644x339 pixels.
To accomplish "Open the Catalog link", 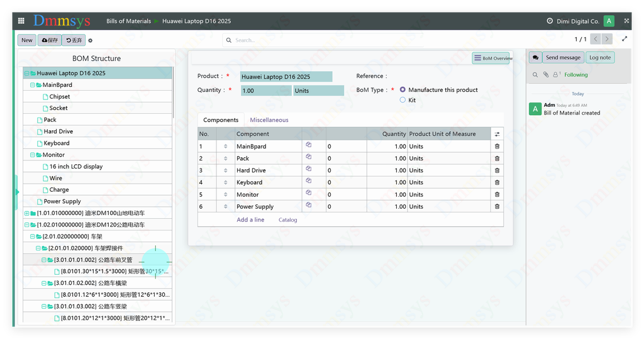I will coord(287,220).
